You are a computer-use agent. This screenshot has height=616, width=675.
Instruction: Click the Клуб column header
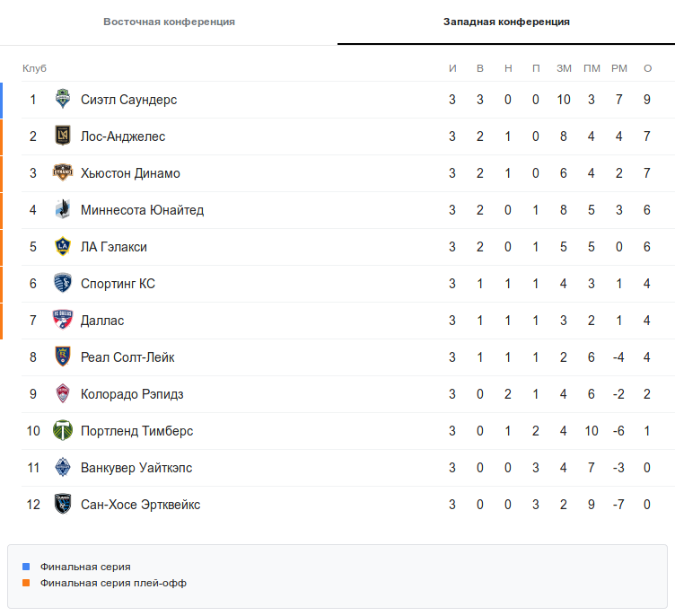coord(34,69)
